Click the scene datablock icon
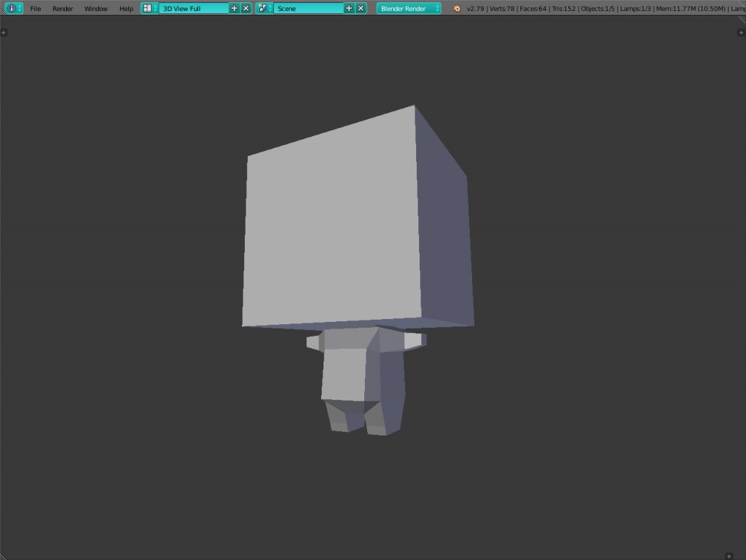Viewport: 746px width, 560px height. pos(263,8)
